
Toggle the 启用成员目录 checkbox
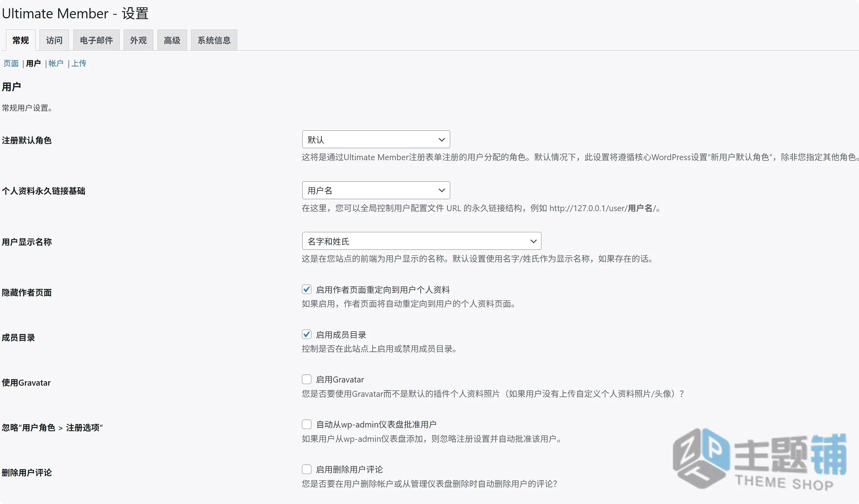(307, 334)
